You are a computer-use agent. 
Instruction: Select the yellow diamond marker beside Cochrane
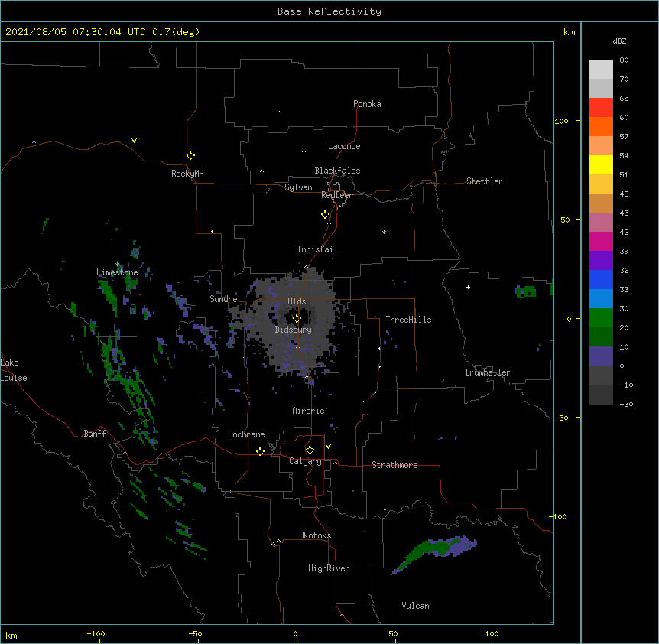coord(260,451)
